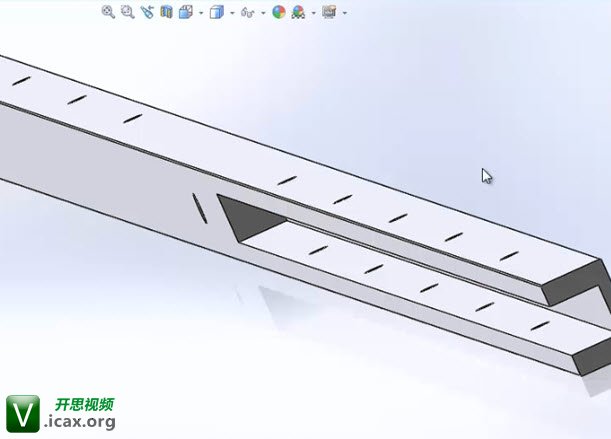Click the View Orientation cube icon

tap(186, 12)
